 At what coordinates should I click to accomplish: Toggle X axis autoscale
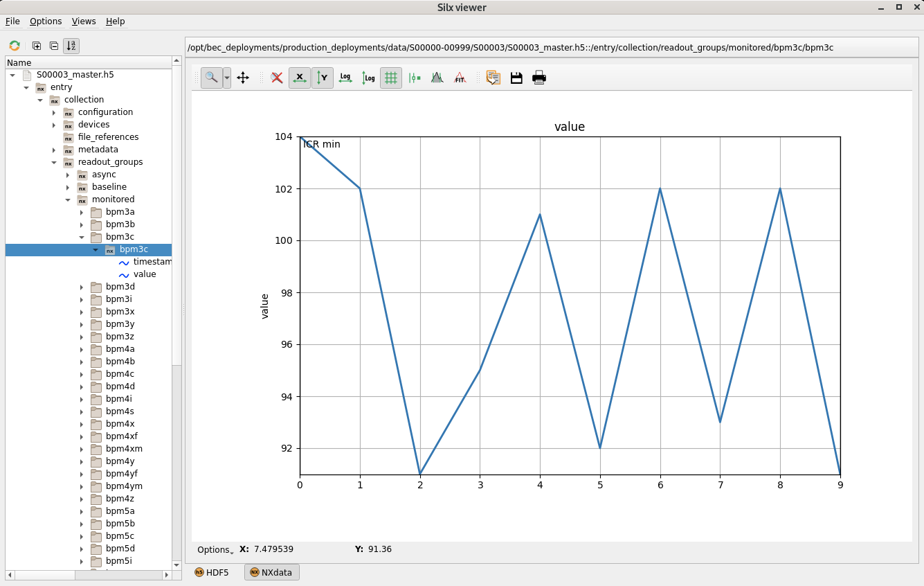click(x=300, y=78)
